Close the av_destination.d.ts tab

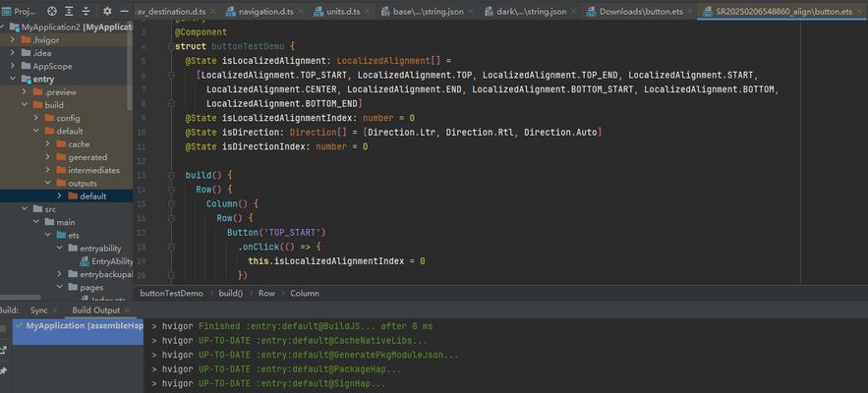coord(212,11)
